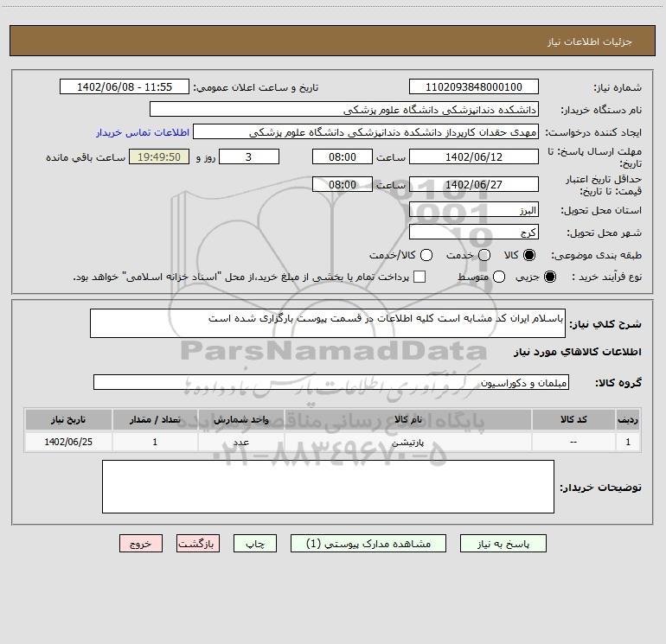Image resolution: width=666 pixels, height=644 pixels.
Task: Click the واحد شمارش column header
Action: tap(240, 419)
